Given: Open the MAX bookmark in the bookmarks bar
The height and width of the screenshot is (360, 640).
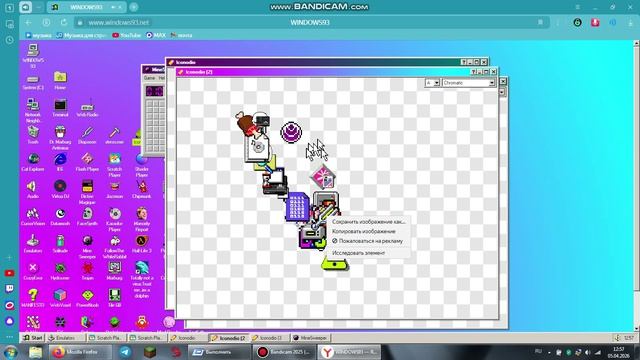Looking at the screenshot, I should [156, 35].
